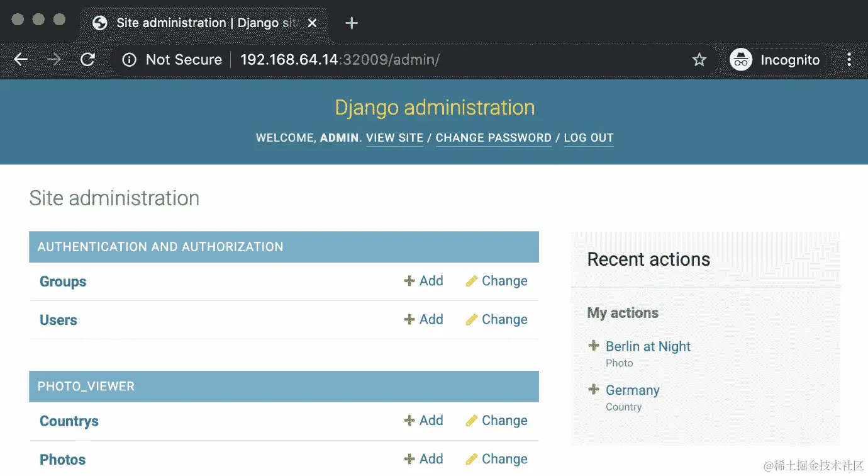Click the plus icon in Photos row
Viewport: 868px width, 476px height.
(x=409, y=459)
